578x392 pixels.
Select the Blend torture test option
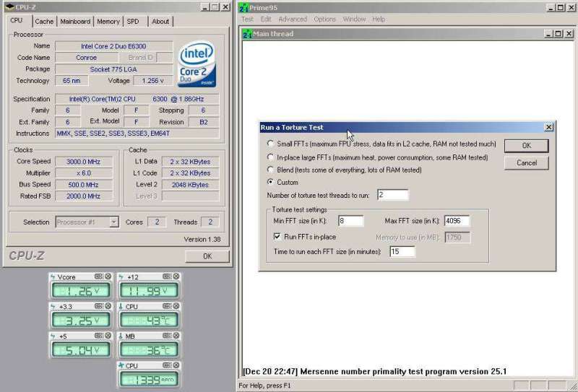tap(270, 170)
